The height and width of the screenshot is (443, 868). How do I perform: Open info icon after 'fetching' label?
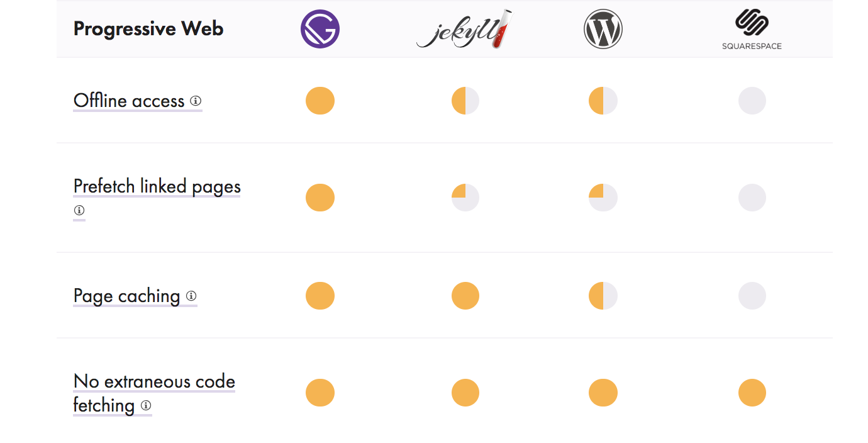pyautogui.click(x=146, y=405)
